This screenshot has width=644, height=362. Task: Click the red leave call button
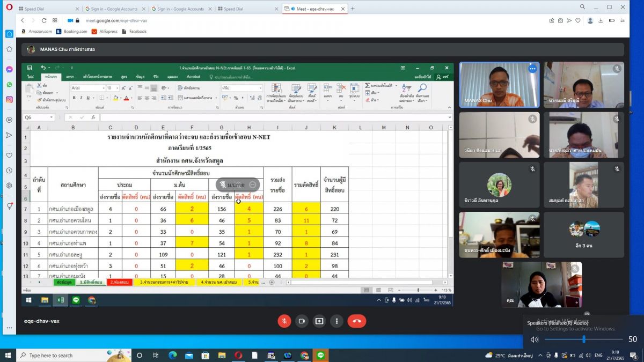tap(356, 321)
